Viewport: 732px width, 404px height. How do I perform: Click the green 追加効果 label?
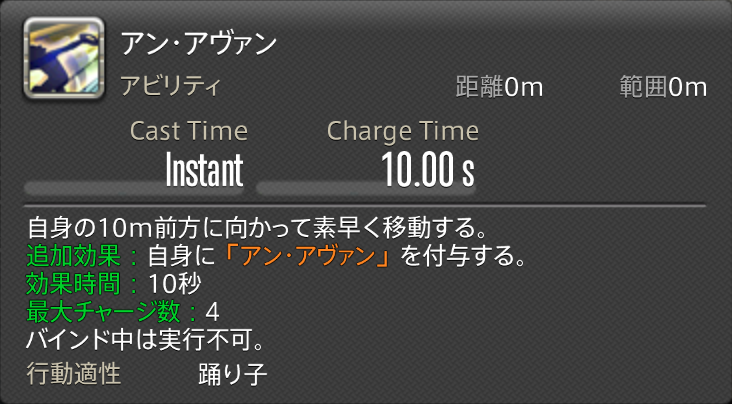[x=74, y=257]
